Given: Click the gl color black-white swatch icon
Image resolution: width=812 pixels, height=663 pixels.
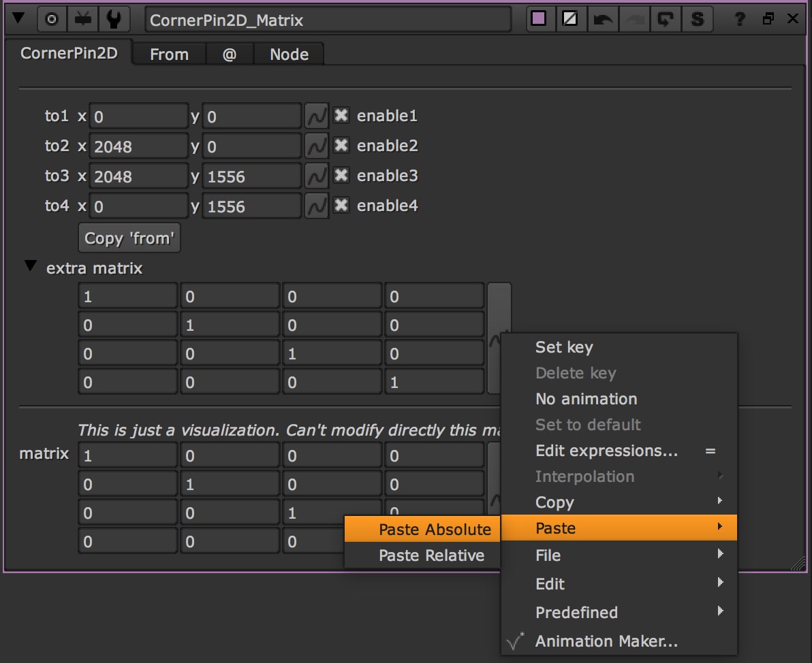Looking at the screenshot, I should 570,20.
